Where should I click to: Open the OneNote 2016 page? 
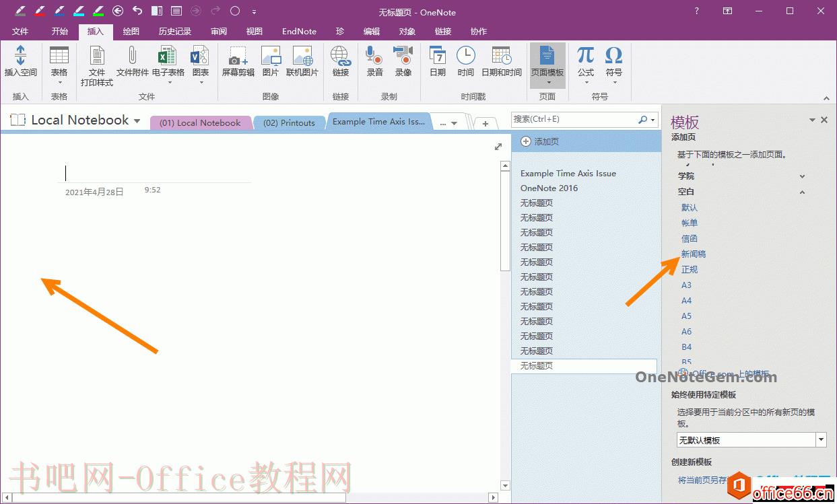(x=549, y=188)
